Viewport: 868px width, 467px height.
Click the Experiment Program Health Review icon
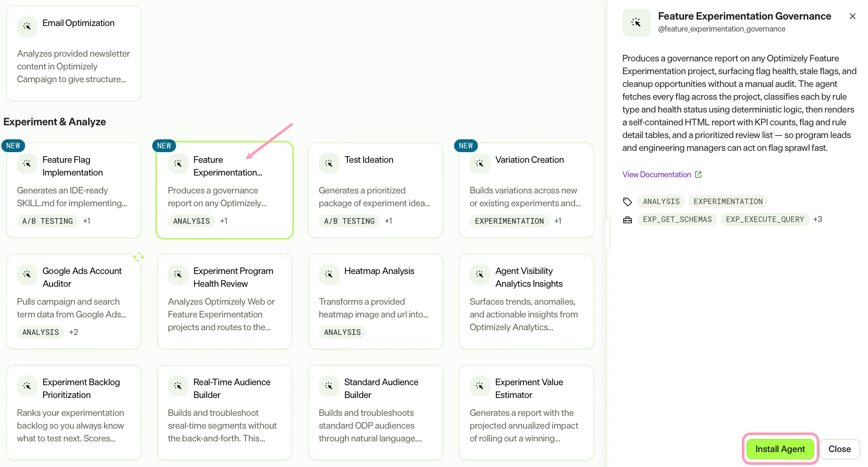[178, 274]
